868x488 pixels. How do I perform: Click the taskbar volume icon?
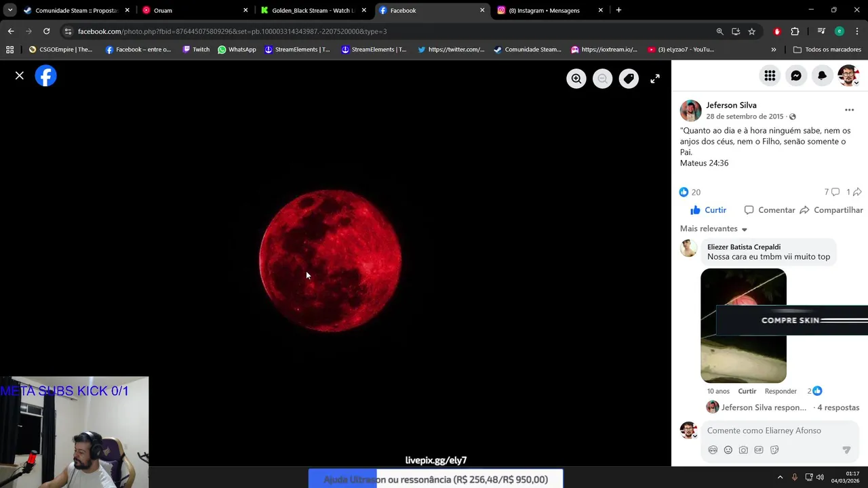coord(821,477)
